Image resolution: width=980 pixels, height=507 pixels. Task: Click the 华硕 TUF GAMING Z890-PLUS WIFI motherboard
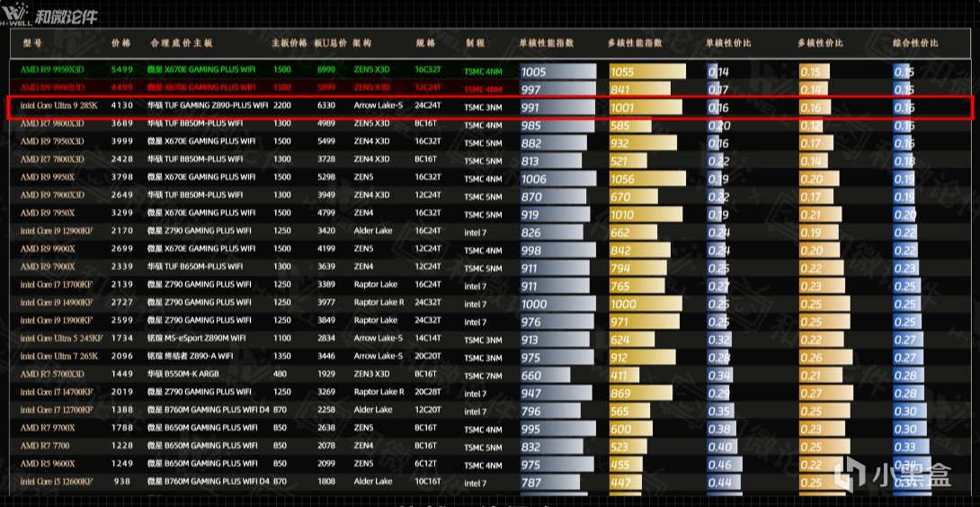208,106
